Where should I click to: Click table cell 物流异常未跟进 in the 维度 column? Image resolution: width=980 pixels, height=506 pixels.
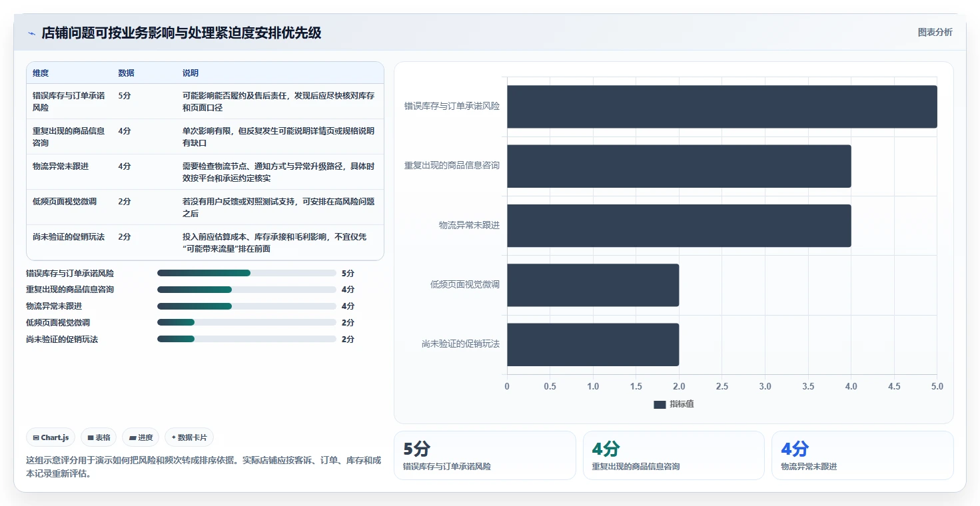(61, 166)
